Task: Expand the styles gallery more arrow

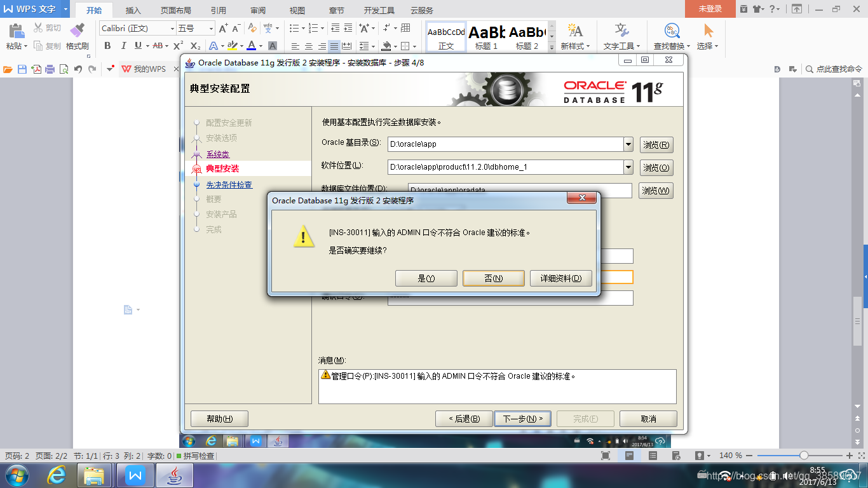Action: (552, 47)
